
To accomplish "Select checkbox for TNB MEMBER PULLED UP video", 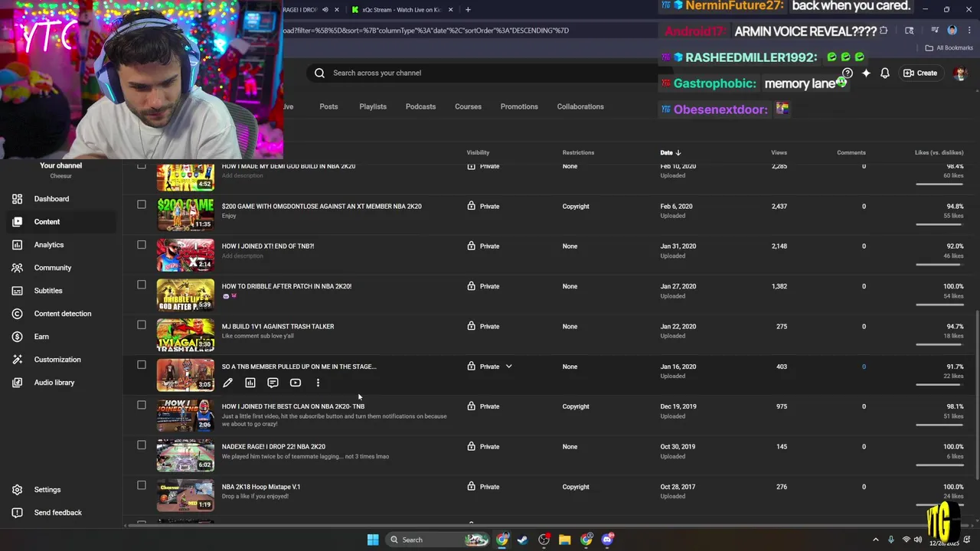I will coord(141,365).
